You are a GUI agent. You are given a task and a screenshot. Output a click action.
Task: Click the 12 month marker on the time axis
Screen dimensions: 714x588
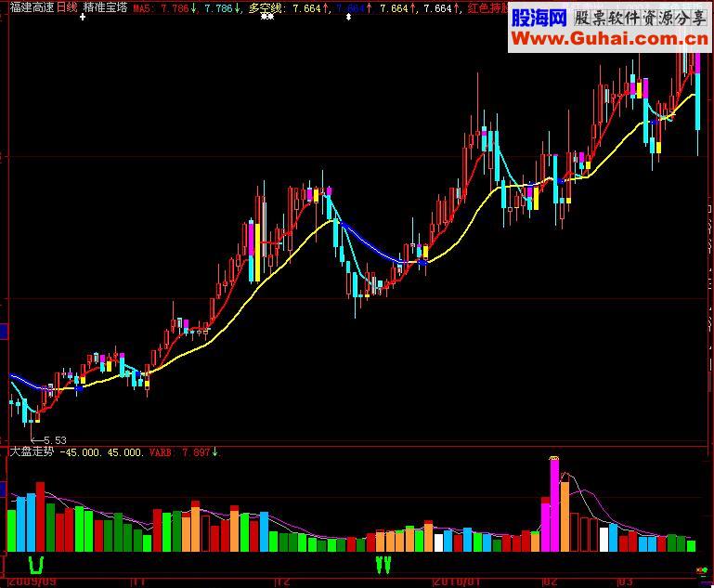coord(283,582)
